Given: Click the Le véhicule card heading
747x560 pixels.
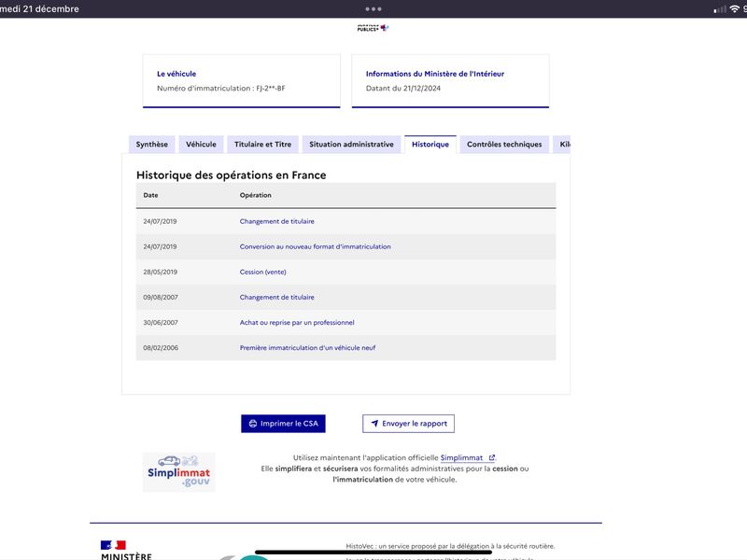Looking at the screenshot, I should (176, 74).
